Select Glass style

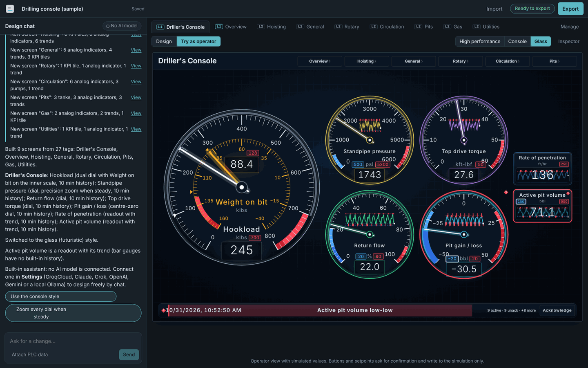pos(541,41)
